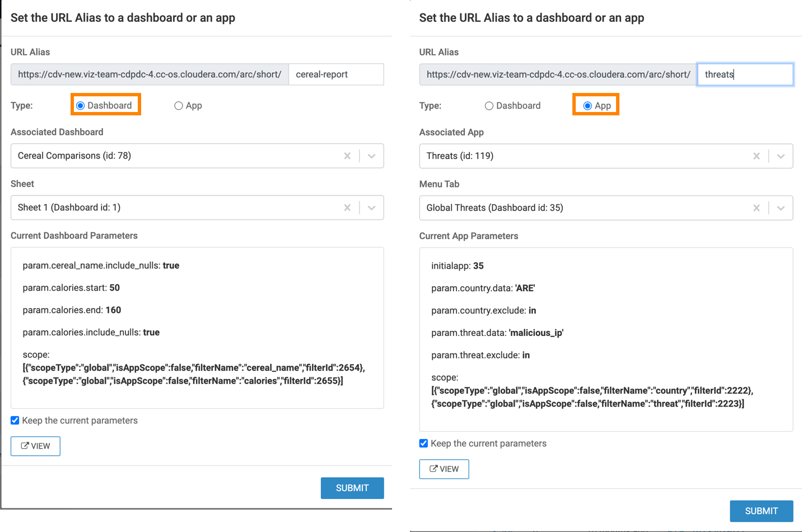
Task: Open the Associated App dropdown
Action: coord(781,156)
